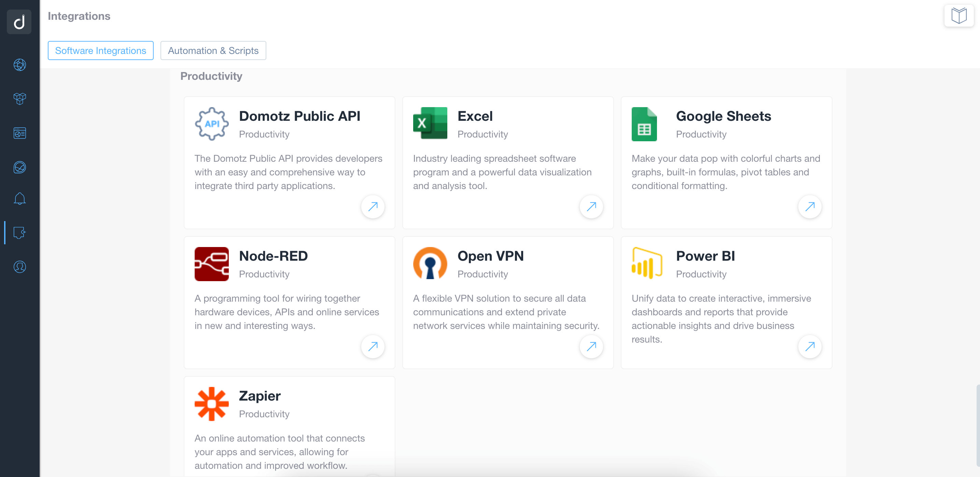The width and height of the screenshot is (980, 477).
Task: Click the Google Sheets title
Action: (723, 116)
